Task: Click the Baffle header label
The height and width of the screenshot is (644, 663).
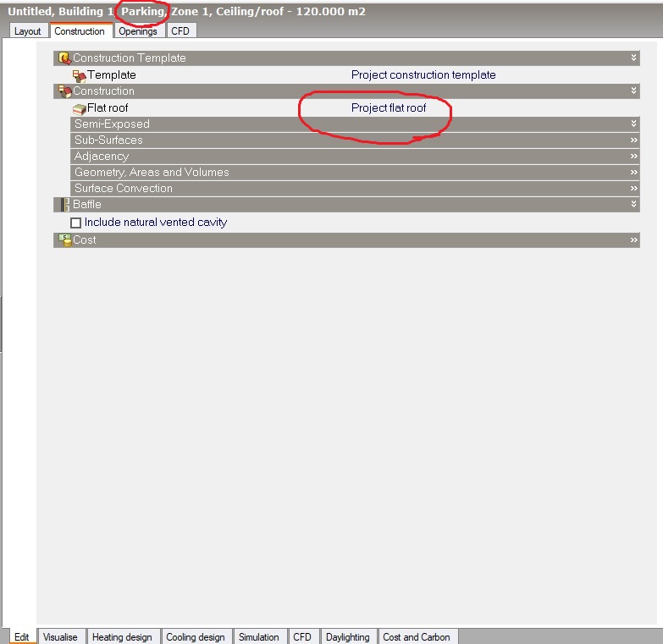Action: (x=87, y=205)
